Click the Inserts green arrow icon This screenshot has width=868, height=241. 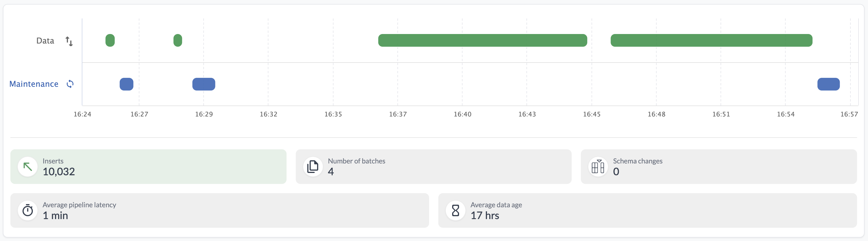coord(28,167)
